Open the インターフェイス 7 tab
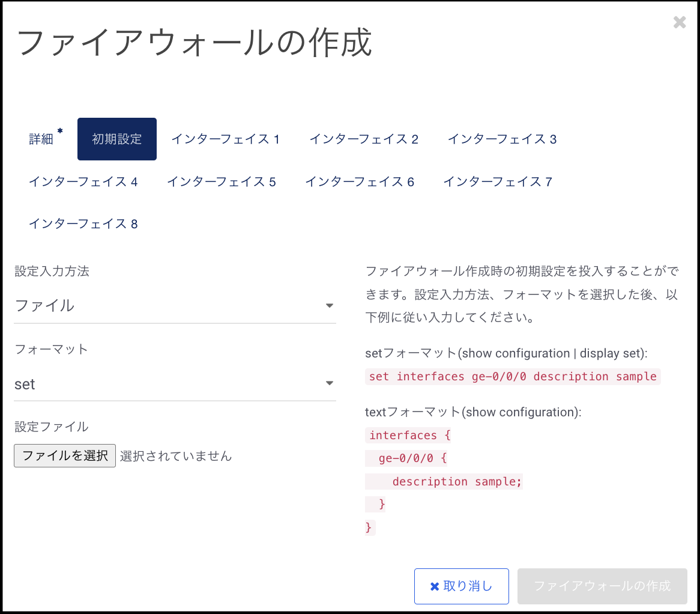 coord(498,181)
